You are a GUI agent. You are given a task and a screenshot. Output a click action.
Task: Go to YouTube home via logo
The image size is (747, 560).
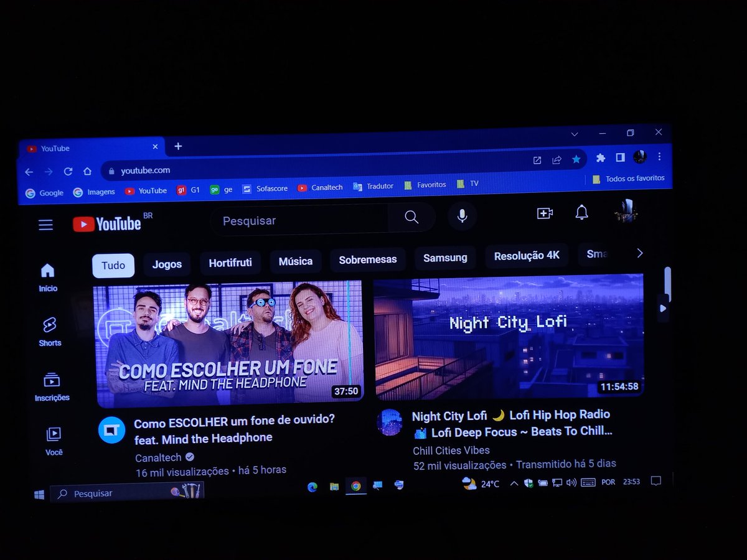(107, 223)
